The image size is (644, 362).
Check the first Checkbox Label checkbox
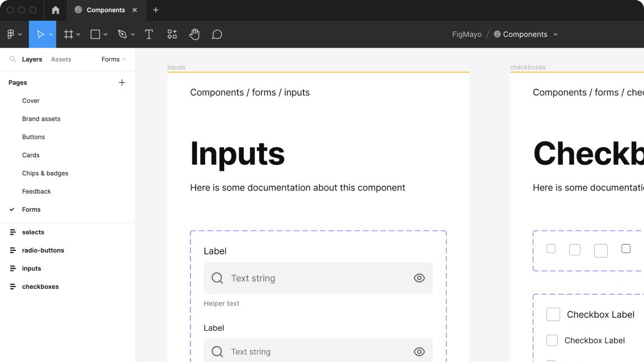(x=553, y=314)
